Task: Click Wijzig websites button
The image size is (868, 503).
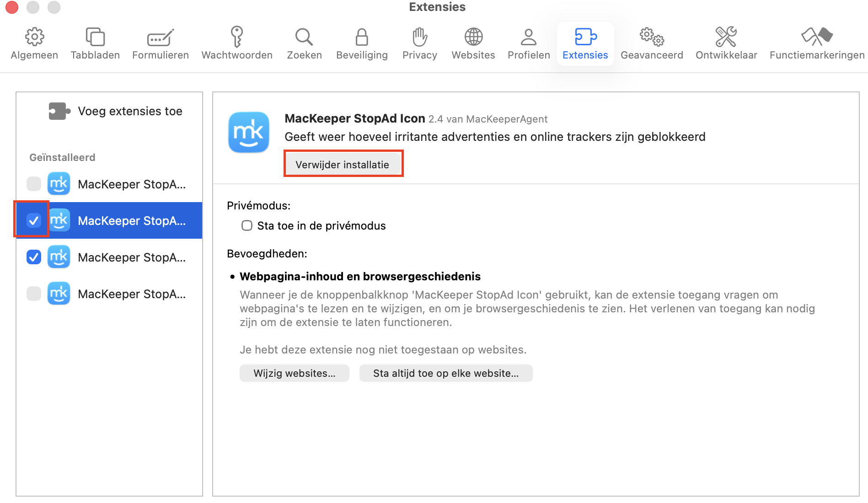Action: pyautogui.click(x=294, y=373)
